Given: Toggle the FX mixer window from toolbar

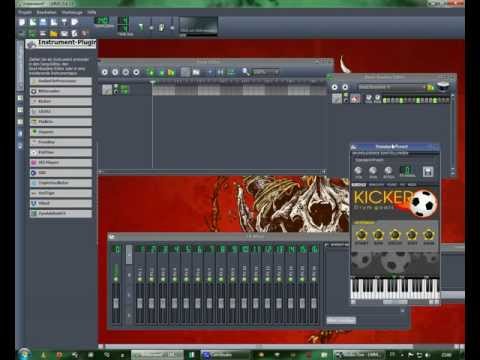Looking at the screenshot, I should coord(64,33).
